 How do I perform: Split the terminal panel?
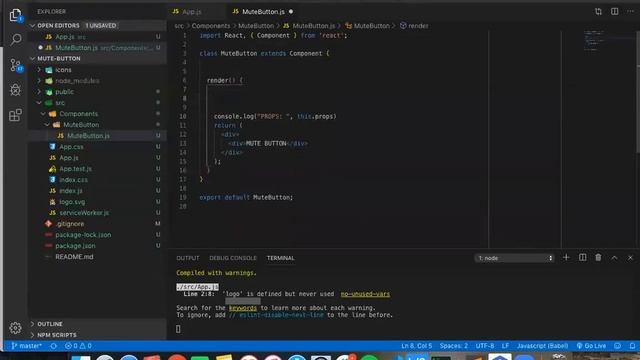point(582,258)
